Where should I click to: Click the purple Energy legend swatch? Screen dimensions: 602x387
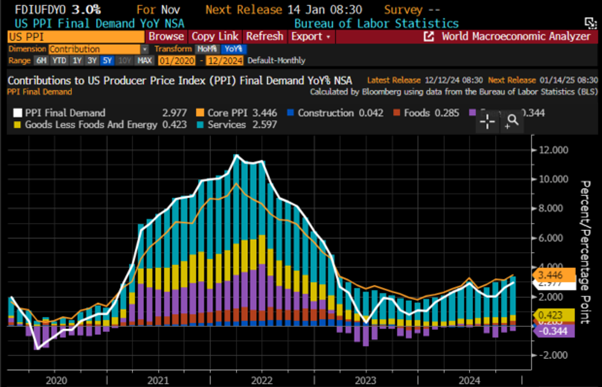[473, 113]
